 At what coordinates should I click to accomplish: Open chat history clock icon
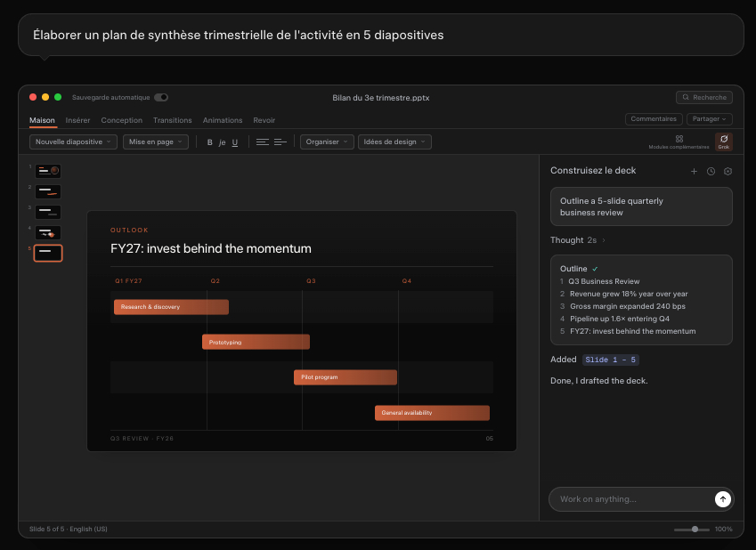coord(711,171)
